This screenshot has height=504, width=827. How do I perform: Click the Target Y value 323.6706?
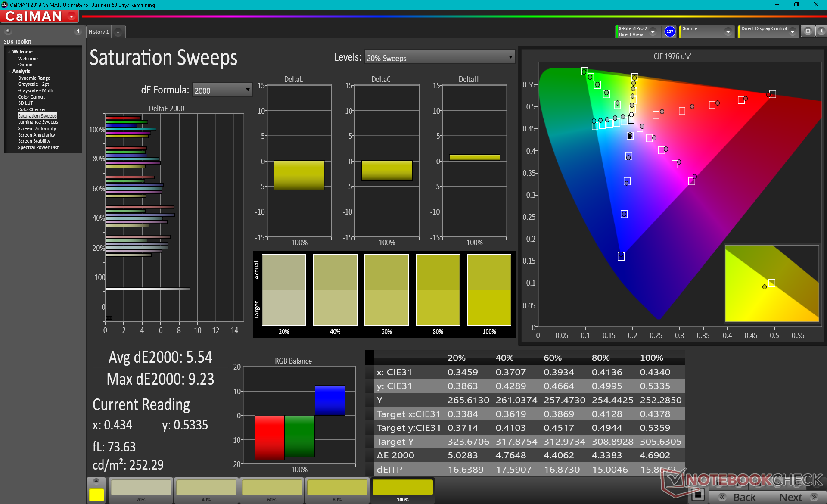pyautogui.click(x=468, y=442)
